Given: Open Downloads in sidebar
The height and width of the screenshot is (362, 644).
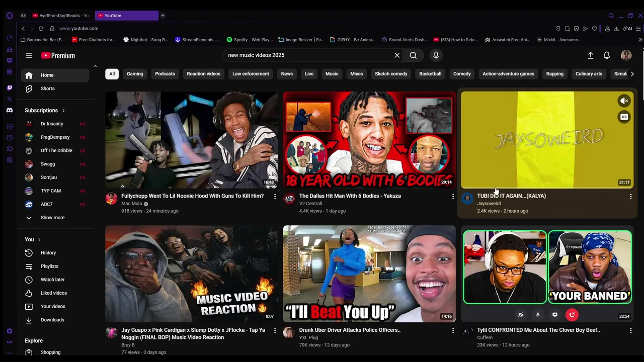Looking at the screenshot, I should tap(55, 320).
